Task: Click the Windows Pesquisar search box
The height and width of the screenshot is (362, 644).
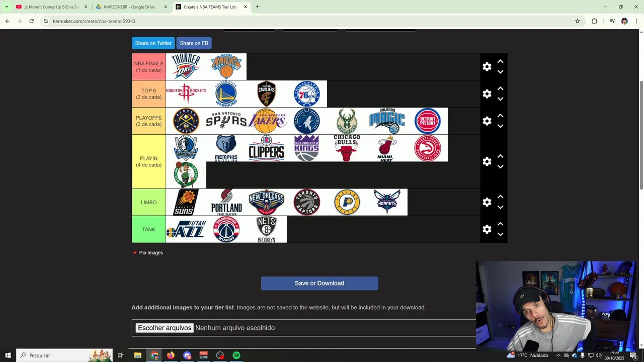Action: point(64,355)
